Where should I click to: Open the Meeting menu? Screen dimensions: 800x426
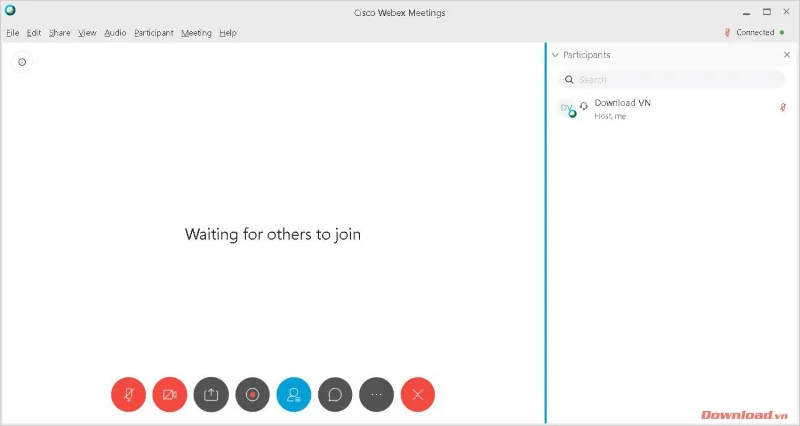click(x=196, y=33)
